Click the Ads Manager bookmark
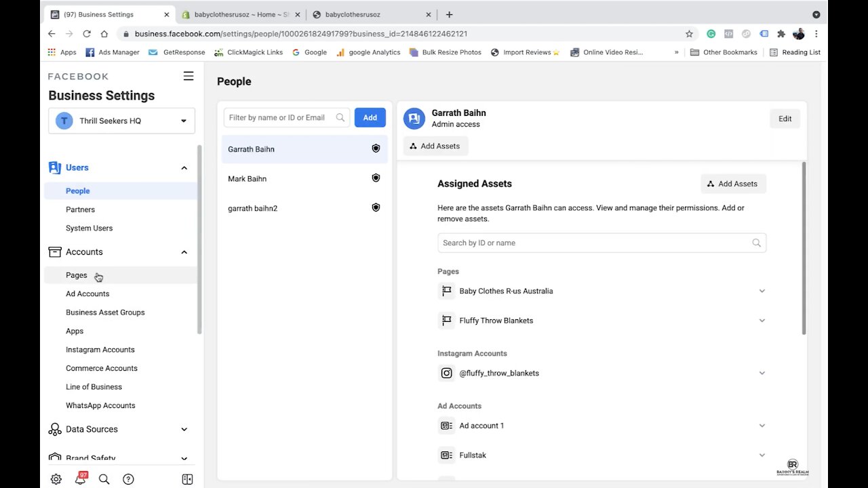 (113, 52)
